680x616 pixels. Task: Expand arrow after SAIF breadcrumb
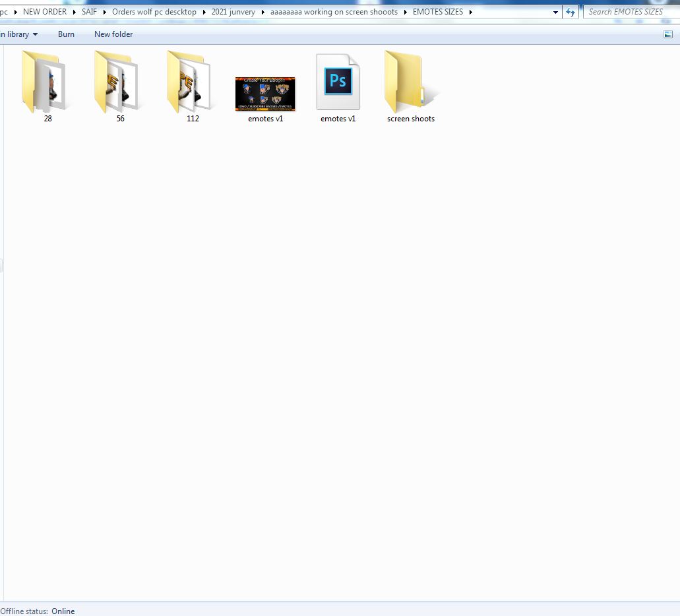(x=104, y=12)
